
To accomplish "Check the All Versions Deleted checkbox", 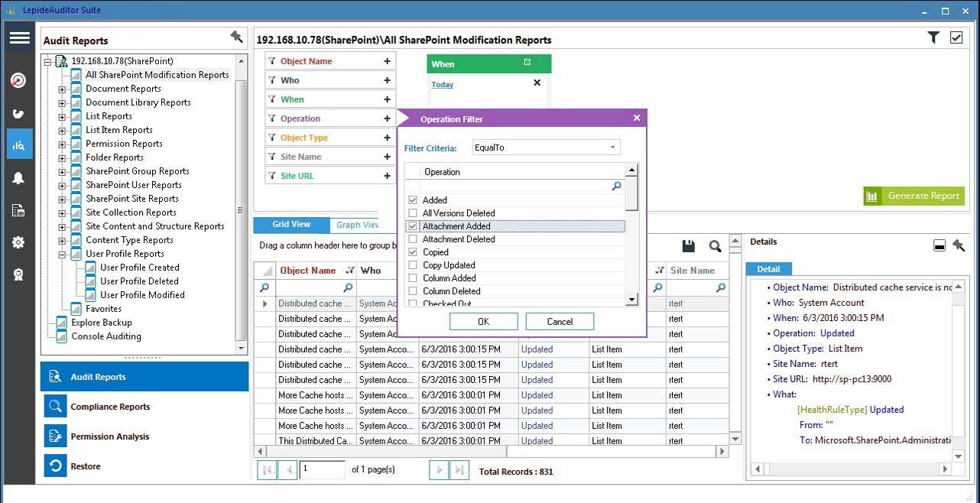I will (413, 213).
